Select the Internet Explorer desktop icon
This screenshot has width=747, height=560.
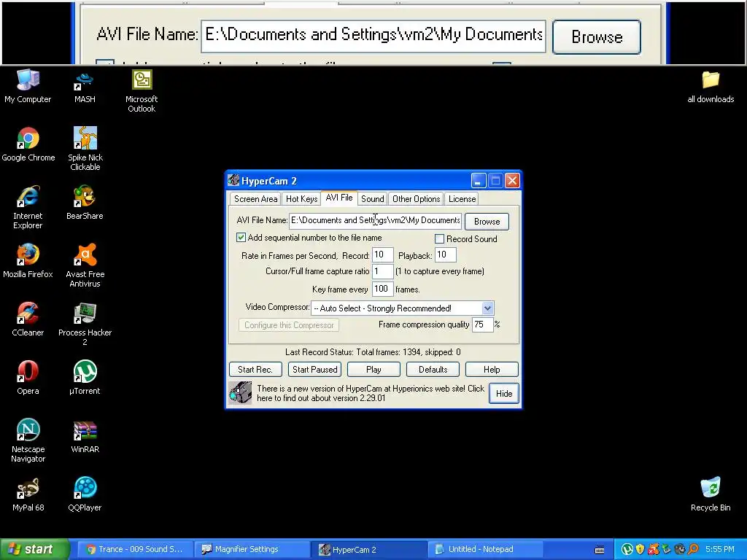28,207
